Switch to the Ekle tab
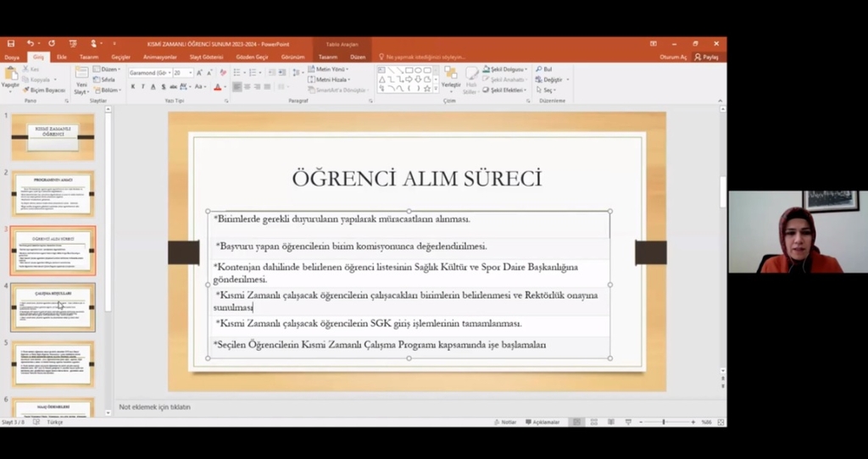This screenshot has width=868, height=459. [61, 57]
